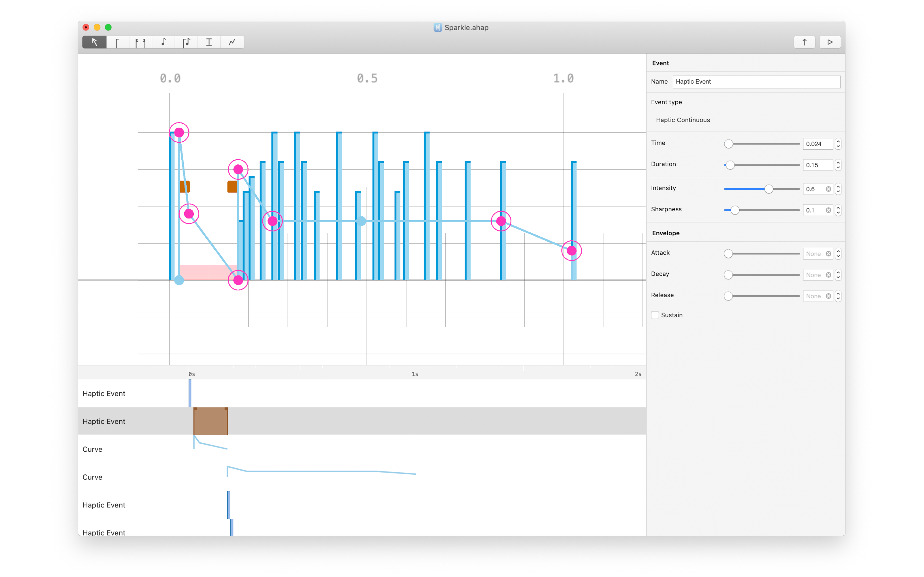Viewport: 924px width, 577px height.
Task: Click the Haptic Continuous event type
Action: tap(683, 120)
